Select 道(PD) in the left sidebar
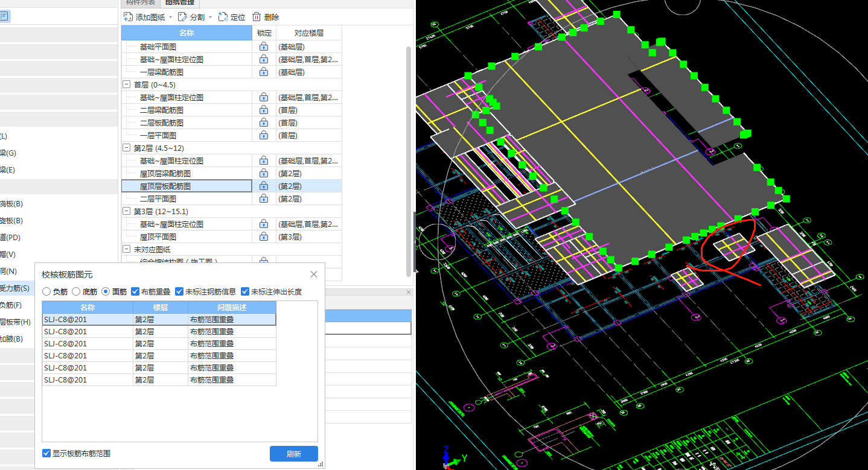The image size is (868, 470). tap(10, 237)
